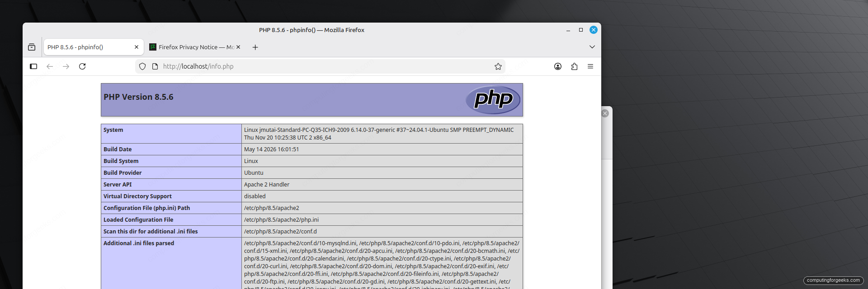Select Additional .ini files parsed label

pos(139,243)
